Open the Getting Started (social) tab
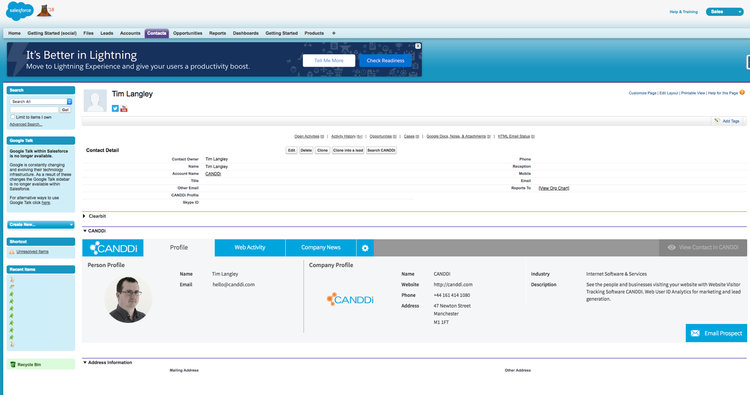 point(52,33)
